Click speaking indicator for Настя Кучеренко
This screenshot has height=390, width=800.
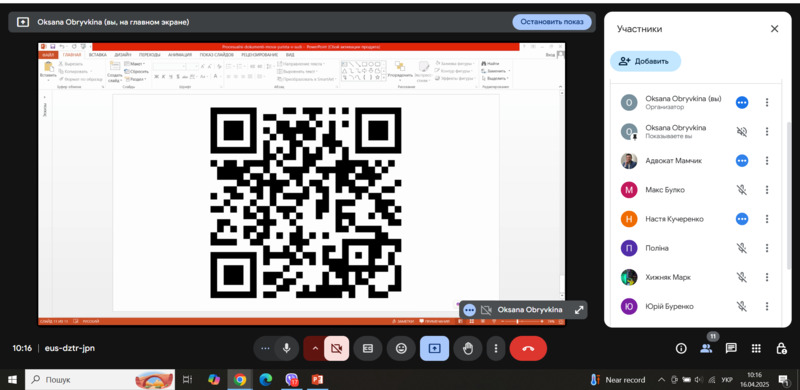[x=742, y=219]
